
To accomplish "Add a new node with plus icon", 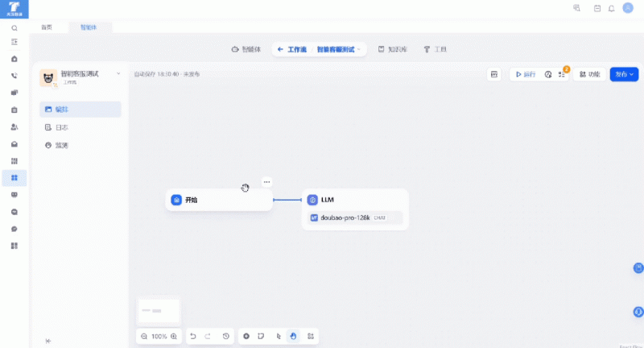I will [x=246, y=336].
